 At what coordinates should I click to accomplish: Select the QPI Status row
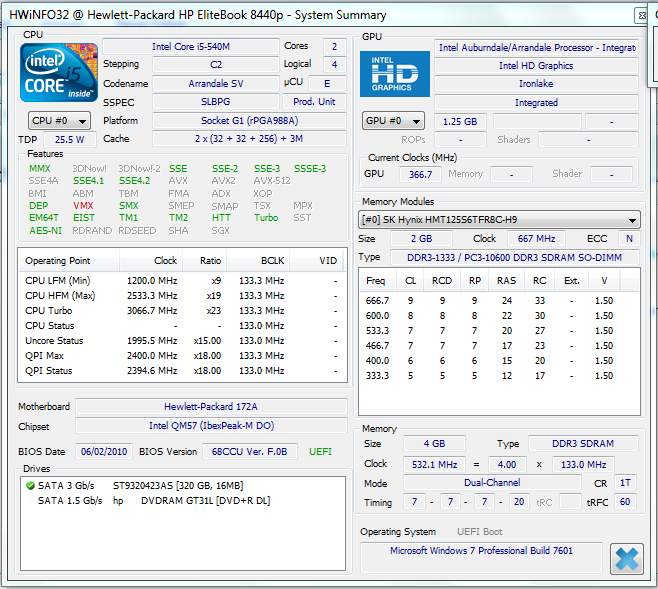pos(181,371)
